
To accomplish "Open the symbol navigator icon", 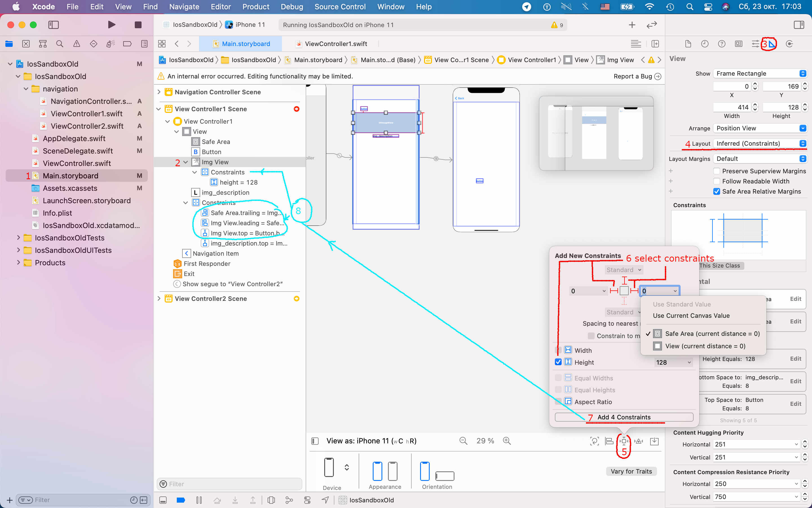I will coord(43,44).
